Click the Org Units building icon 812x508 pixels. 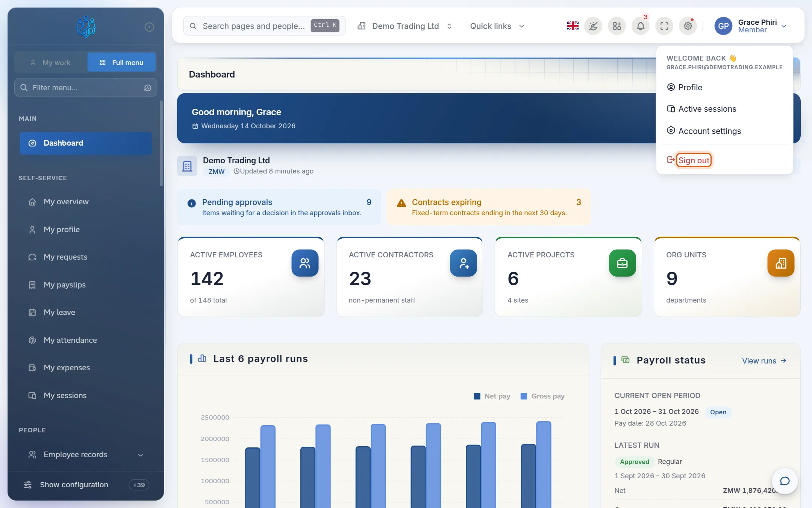coord(781,263)
